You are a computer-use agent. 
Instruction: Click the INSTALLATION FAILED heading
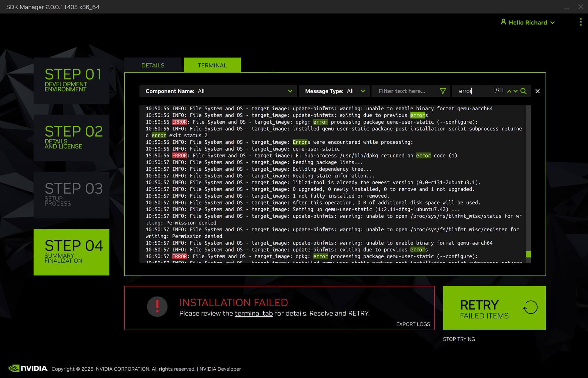click(233, 303)
